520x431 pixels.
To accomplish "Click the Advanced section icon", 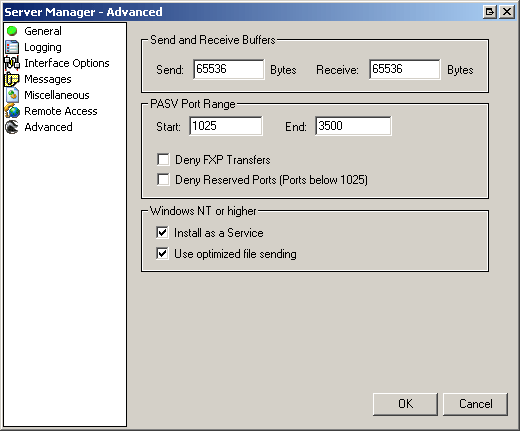I will coord(12,127).
